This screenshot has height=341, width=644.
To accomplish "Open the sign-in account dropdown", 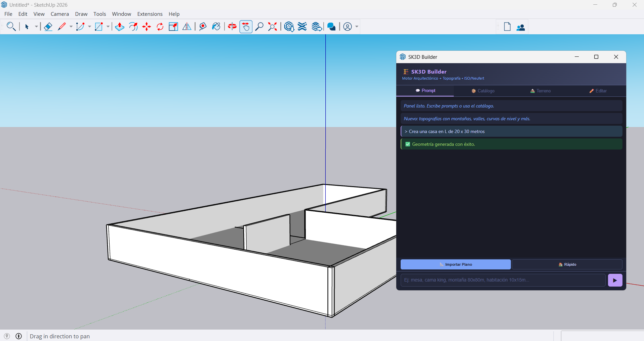I will pos(357,27).
